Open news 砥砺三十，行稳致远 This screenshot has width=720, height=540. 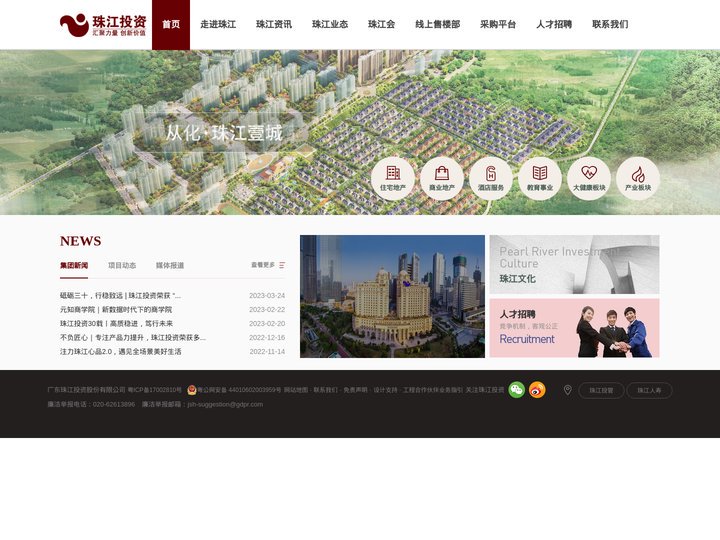(x=120, y=295)
